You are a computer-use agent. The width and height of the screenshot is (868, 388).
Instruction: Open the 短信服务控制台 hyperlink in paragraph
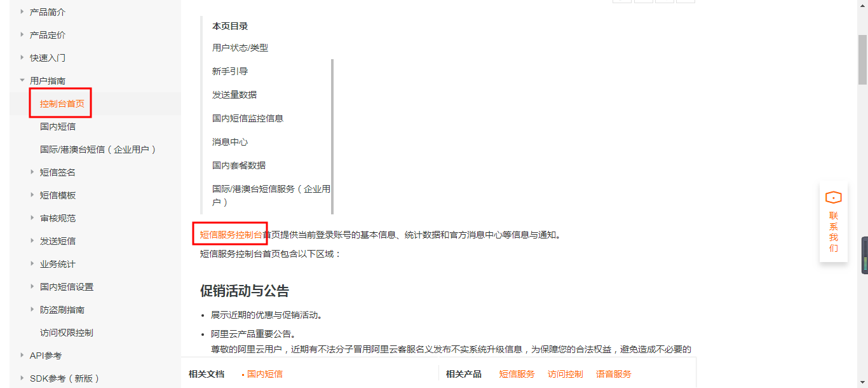[x=231, y=235]
